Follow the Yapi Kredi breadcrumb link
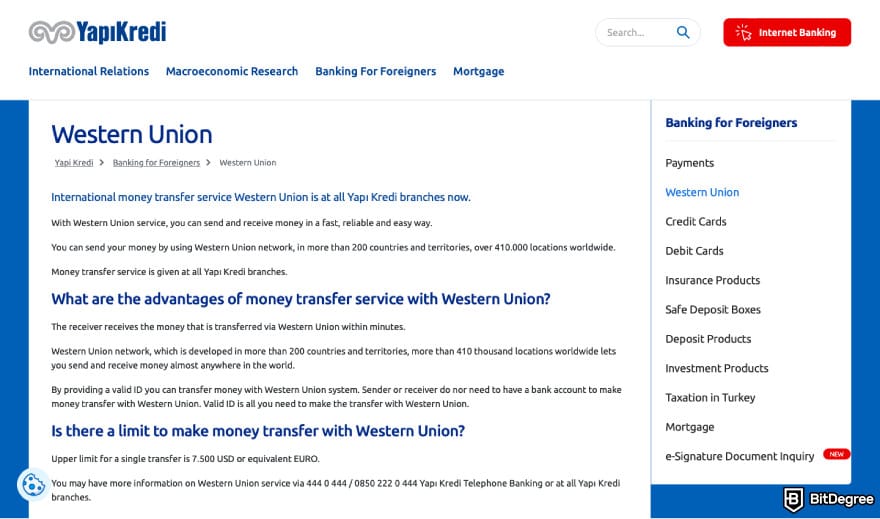Viewport: 880px width, 519px height. pos(74,163)
